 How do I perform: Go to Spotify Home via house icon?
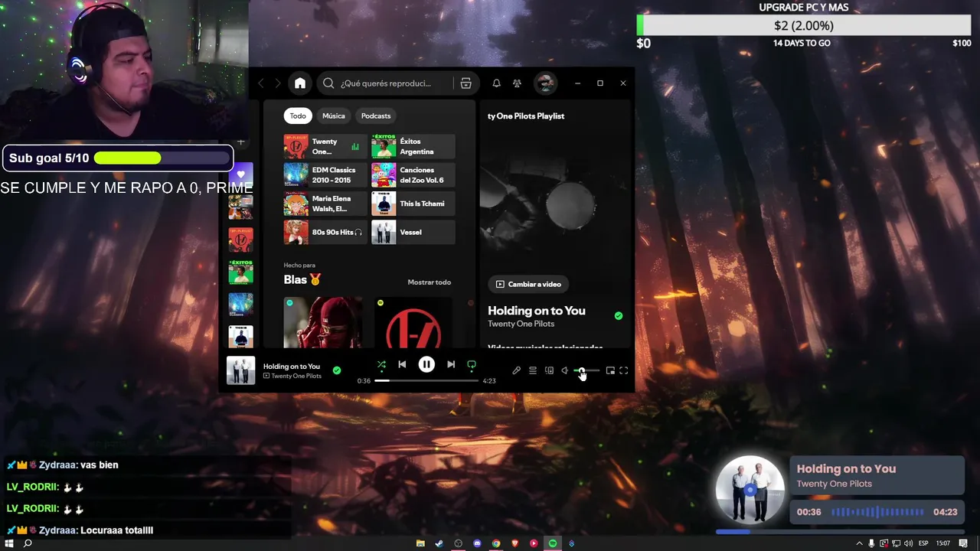pos(300,83)
